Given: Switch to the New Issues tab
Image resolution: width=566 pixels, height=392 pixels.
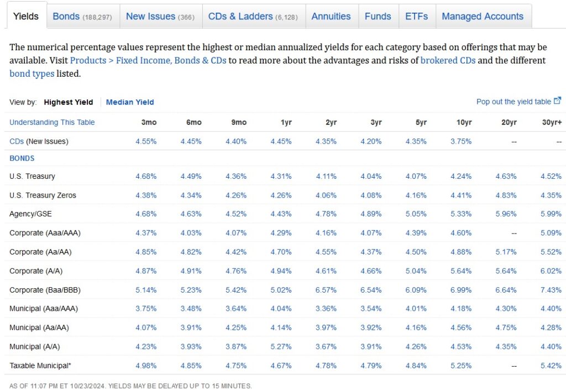Looking at the screenshot, I should tap(160, 17).
